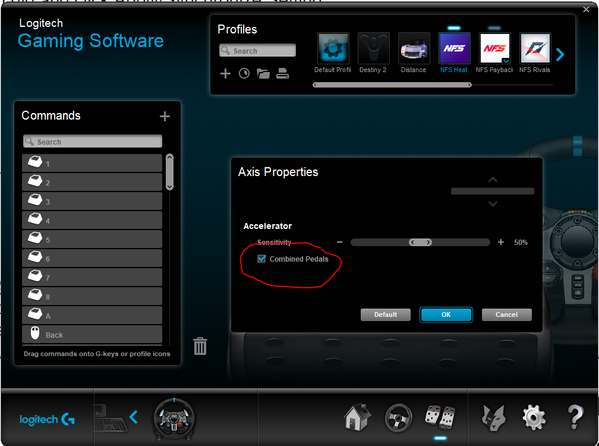The width and height of the screenshot is (599, 446).
Task: Select command 2 in list
Action: 92,182
